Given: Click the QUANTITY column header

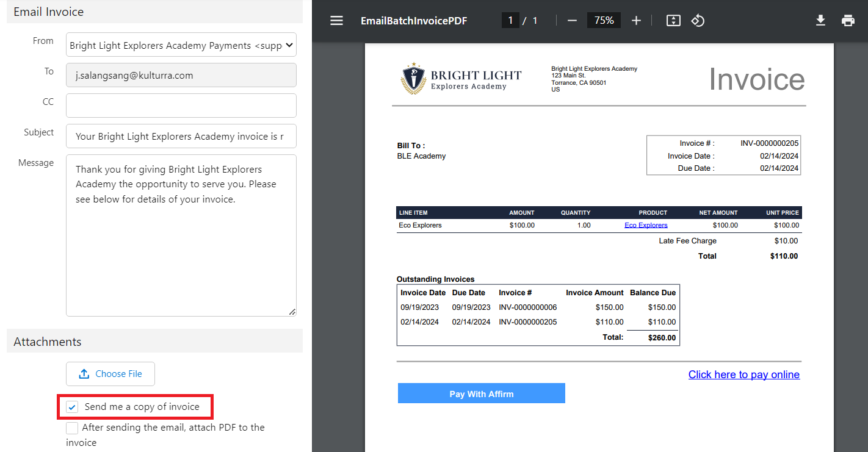Looking at the screenshot, I should [x=576, y=213].
